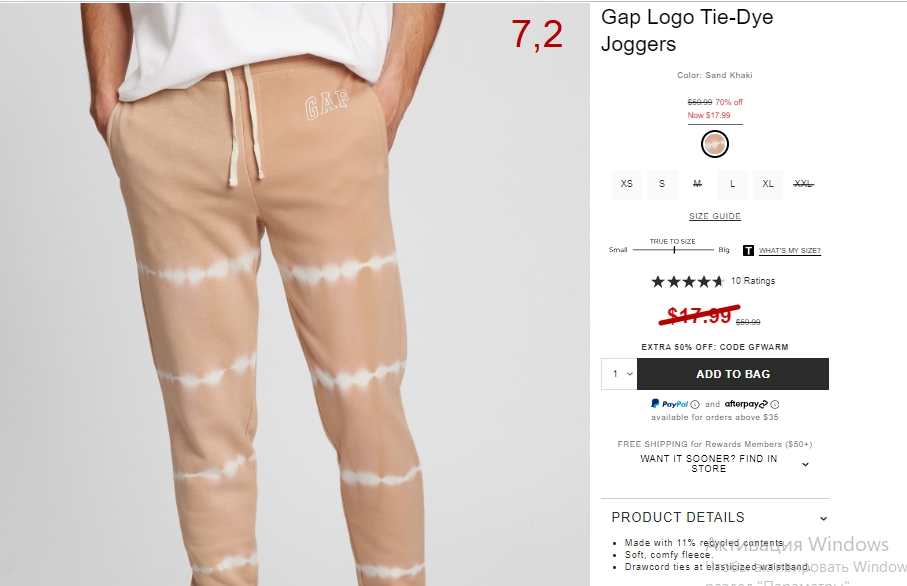Select size XS
This screenshot has height=586, width=907.
pos(626,184)
